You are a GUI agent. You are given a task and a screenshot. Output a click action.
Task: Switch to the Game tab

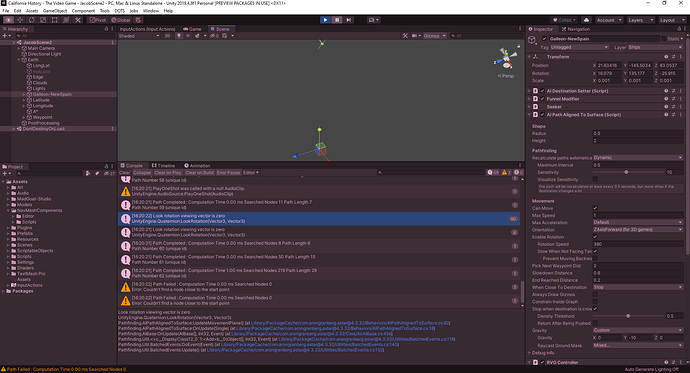192,29
